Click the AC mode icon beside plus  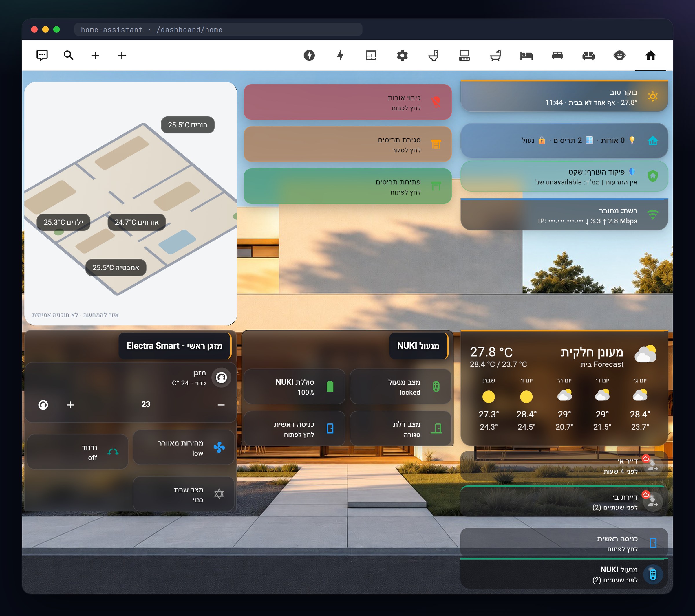(x=43, y=405)
